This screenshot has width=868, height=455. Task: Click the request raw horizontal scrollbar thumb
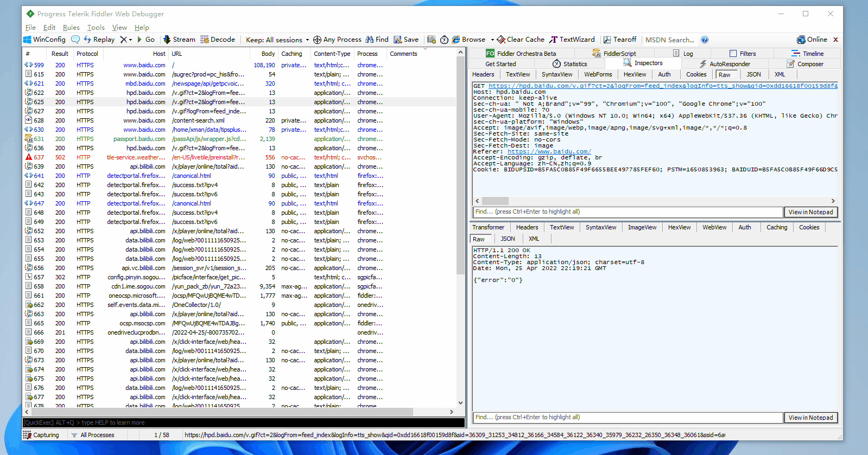[x=495, y=201]
